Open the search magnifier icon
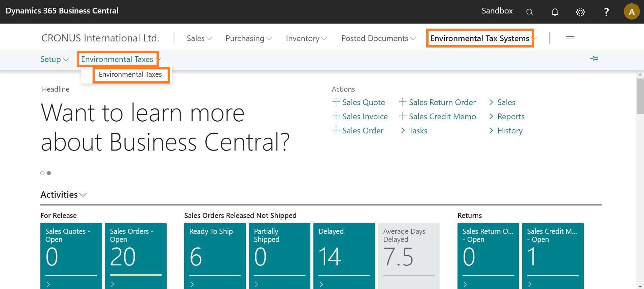 (x=530, y=12)
